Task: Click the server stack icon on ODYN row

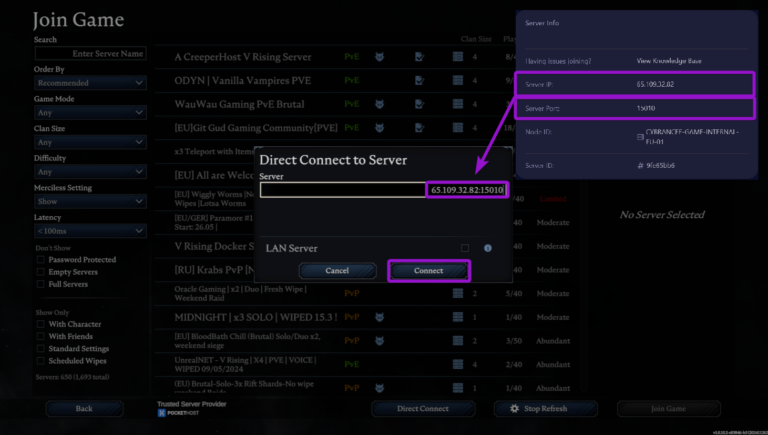Action: click(458, 80)
